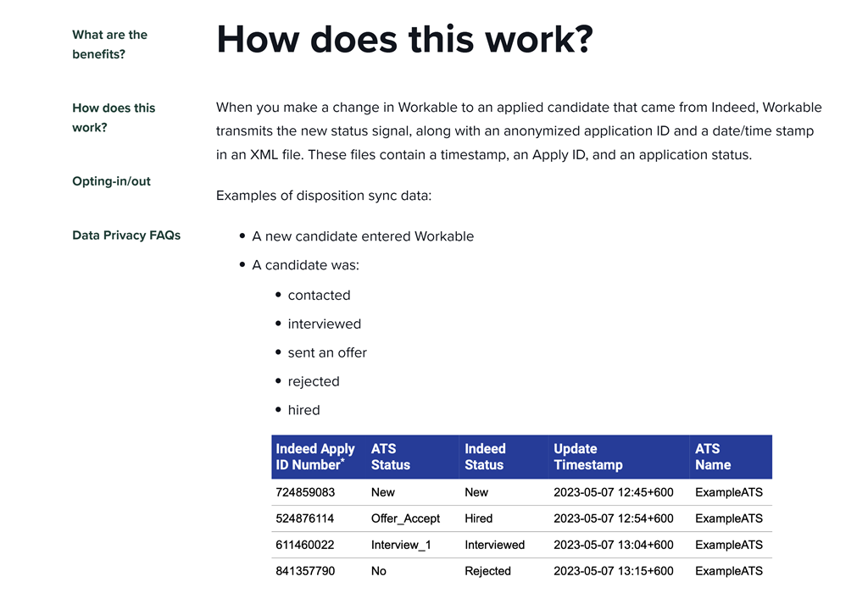The width and height of the screenshot is (868, 593).
Task: Open the "What are the benefits?" sidebar link
Action: (109, 45)
